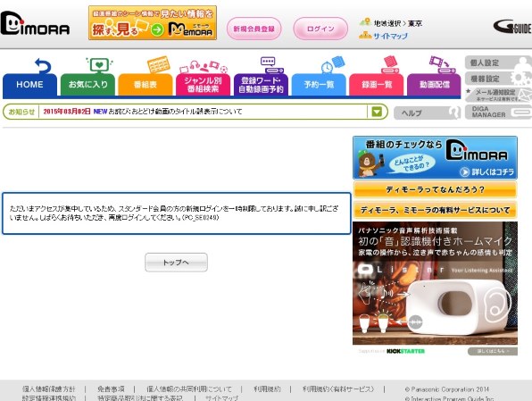The height and width of the screenshot is (401, 532).
Task: Open 番組のチェックなら DiMORA banner
Action: click(435, 157)
